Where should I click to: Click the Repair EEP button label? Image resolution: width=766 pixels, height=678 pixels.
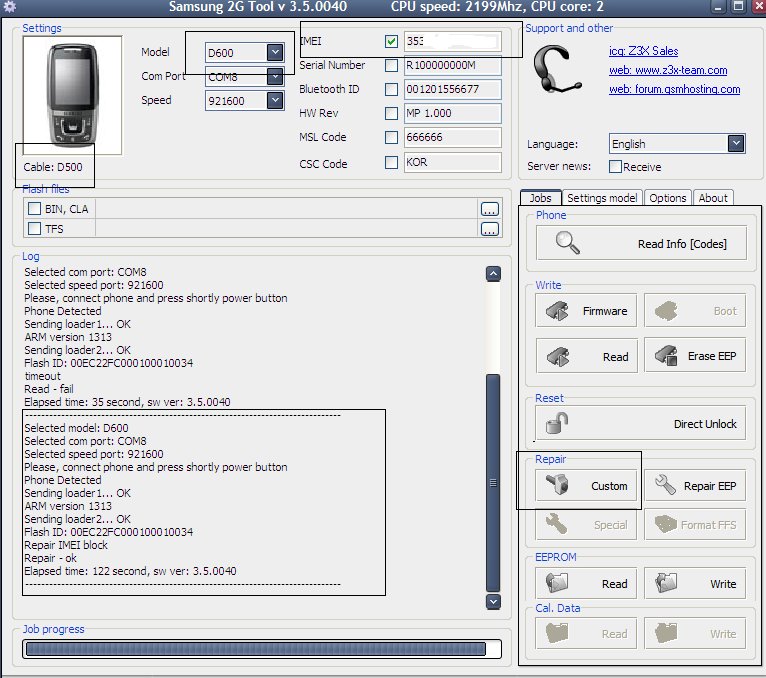[x=710, y=486]
